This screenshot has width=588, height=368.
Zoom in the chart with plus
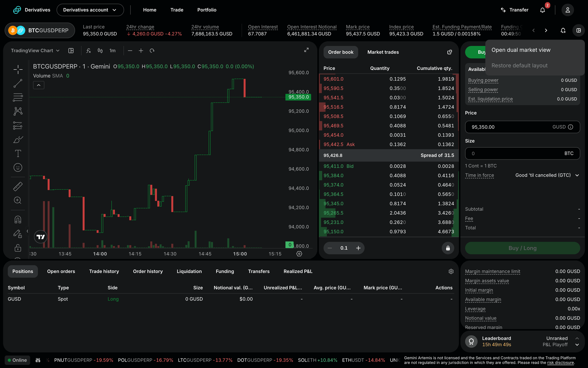[141, 51]
